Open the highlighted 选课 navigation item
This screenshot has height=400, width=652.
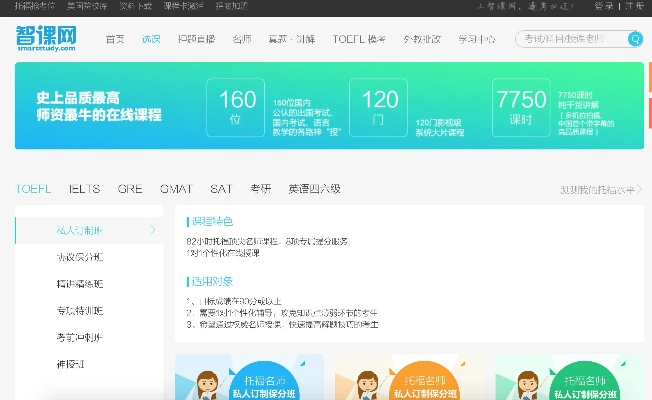(x=151, y=39)
